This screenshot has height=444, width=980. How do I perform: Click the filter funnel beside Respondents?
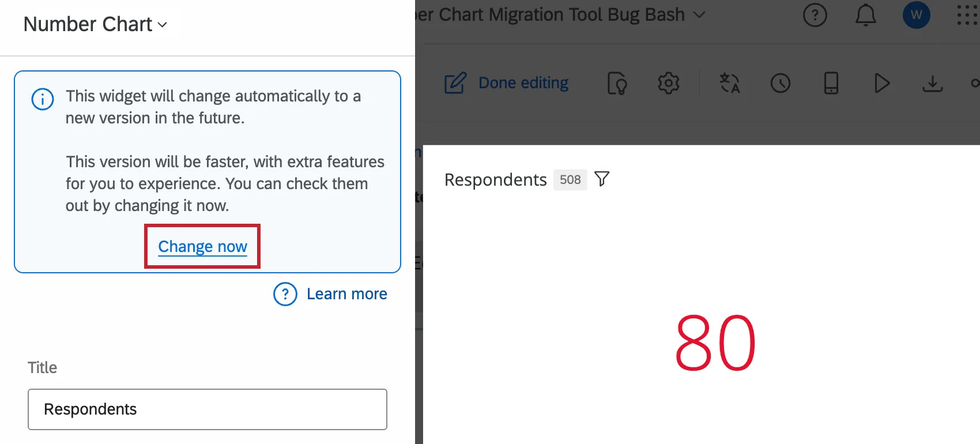pos(602,179)
